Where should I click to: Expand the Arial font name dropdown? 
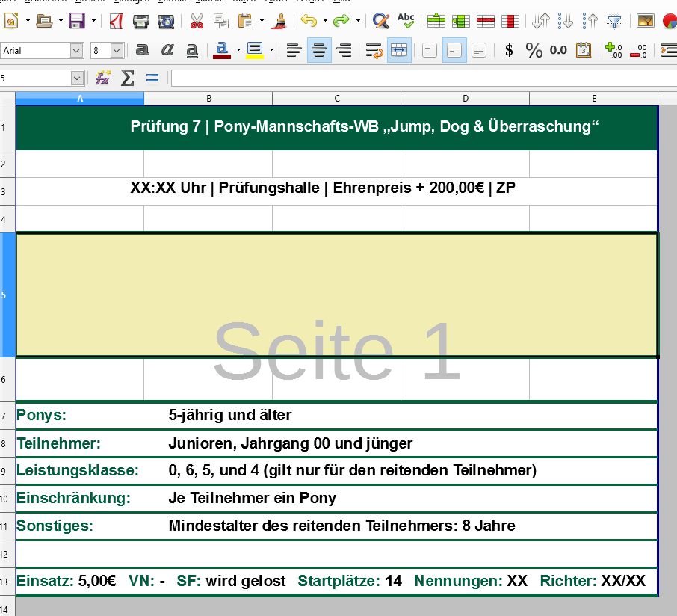tap(76, 50)
